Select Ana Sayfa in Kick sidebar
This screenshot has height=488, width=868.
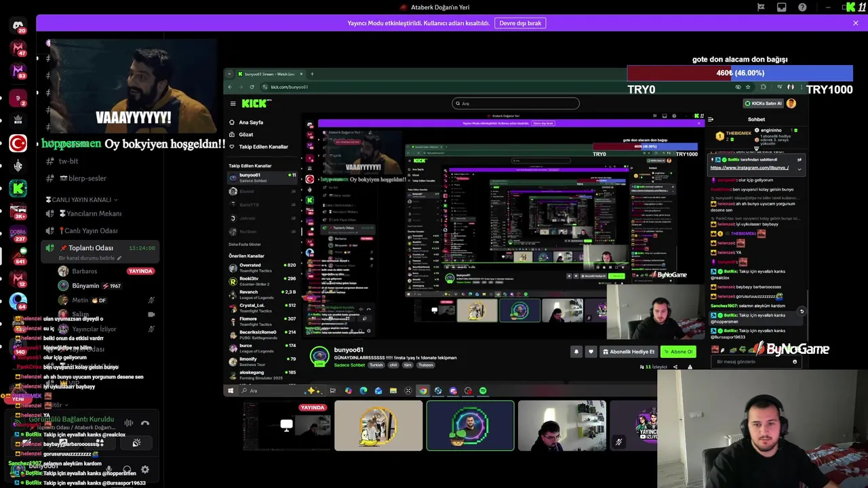pyautogui.click(x=251, y=123)
